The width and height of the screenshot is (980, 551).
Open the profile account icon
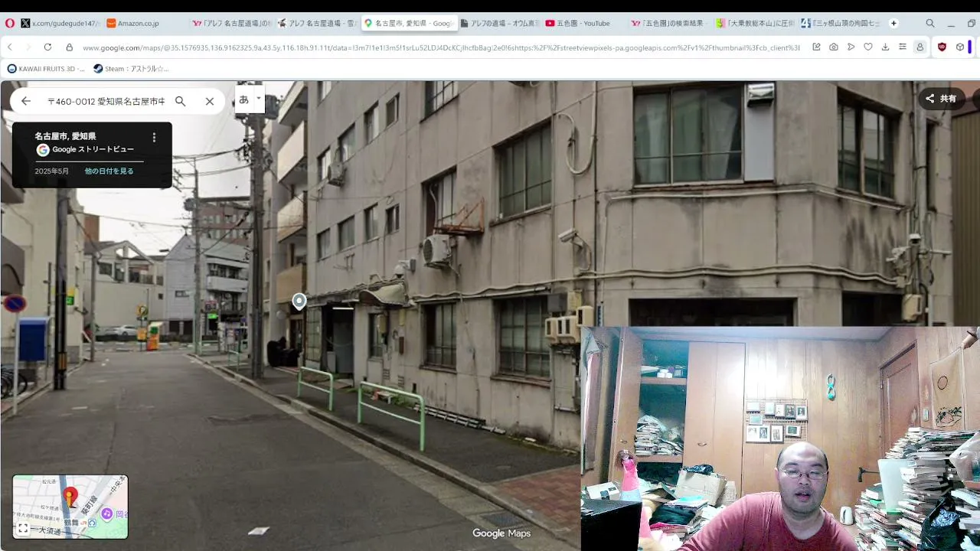click(920, 47)
